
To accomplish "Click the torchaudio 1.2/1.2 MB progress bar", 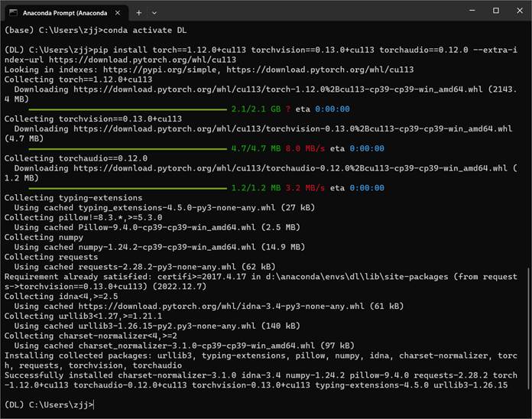I will 128,188.
